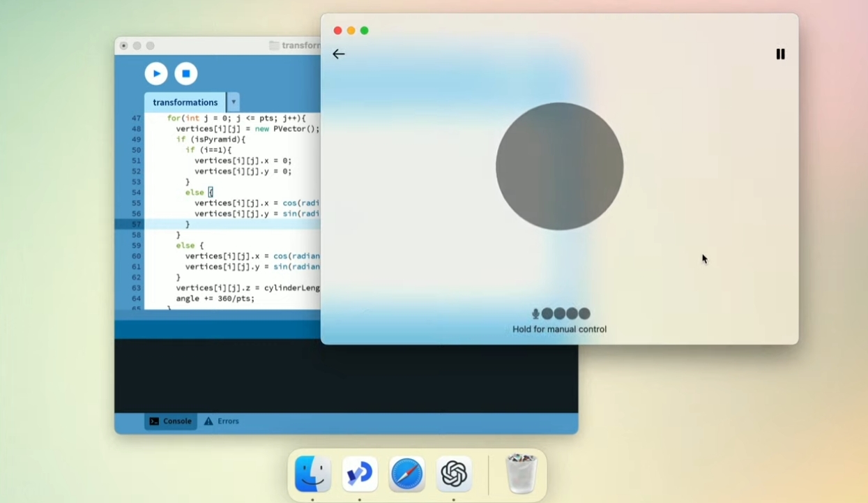The image size is (868, 503).
Task: Go back using the arrow in voice window
Action: (339, 54)
